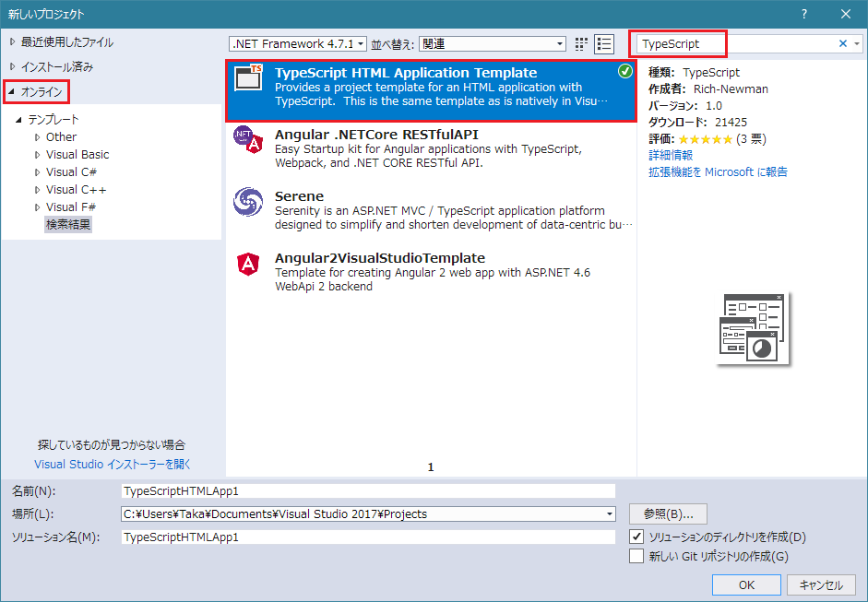Confirm with the OK button

coord(746,584)
